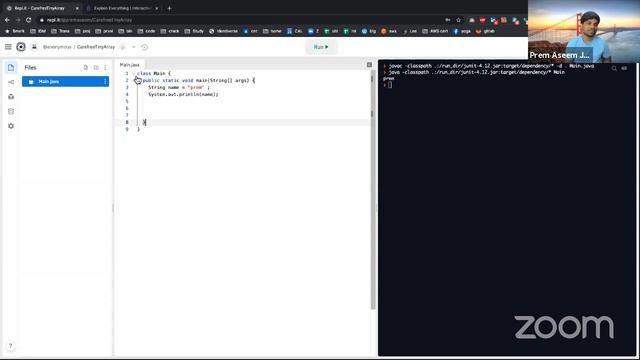Run the program with the Run button
The height and width of the screenshot is (360, 640).
[321, 47]
